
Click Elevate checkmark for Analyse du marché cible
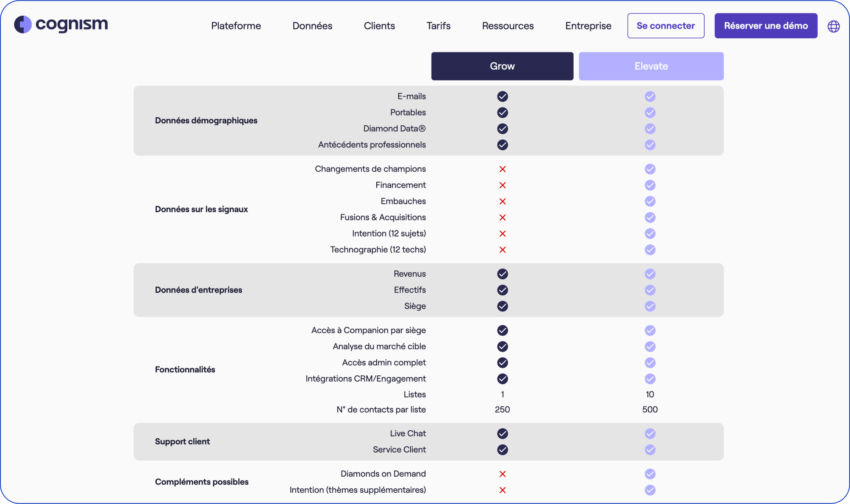[650, 346]
